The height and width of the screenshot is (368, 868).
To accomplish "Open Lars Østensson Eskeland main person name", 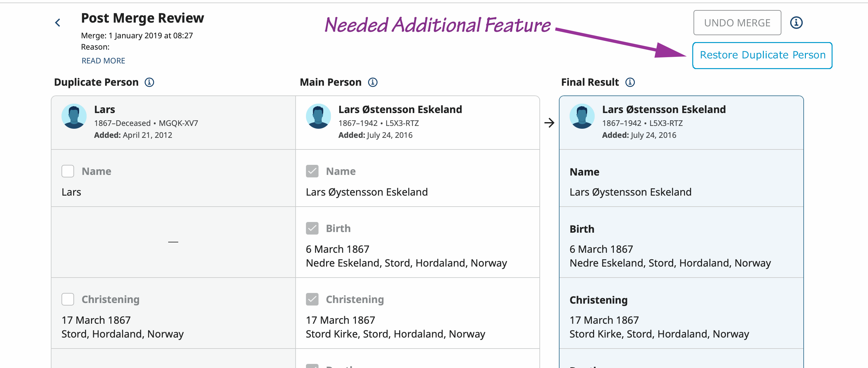I will [400, 110].
